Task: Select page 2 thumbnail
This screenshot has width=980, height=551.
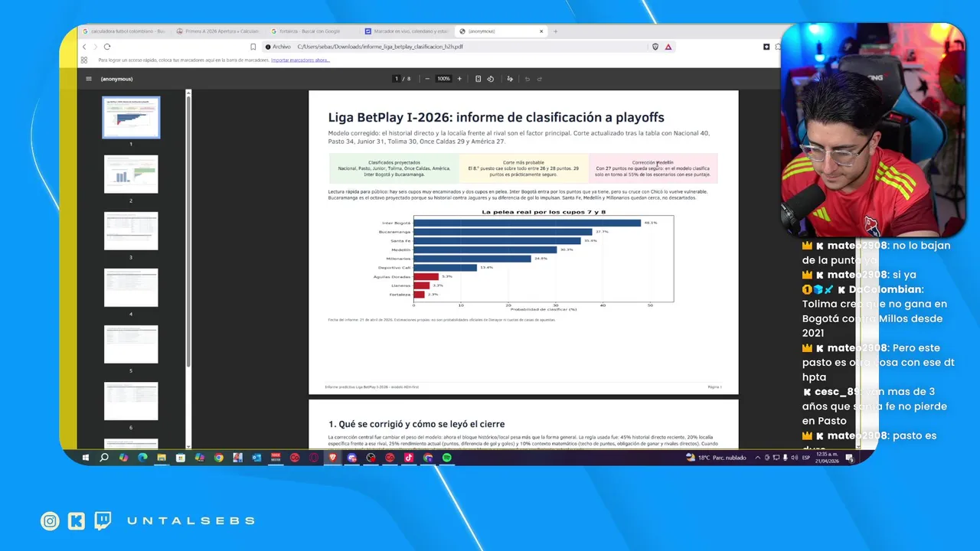Action: 131,174
